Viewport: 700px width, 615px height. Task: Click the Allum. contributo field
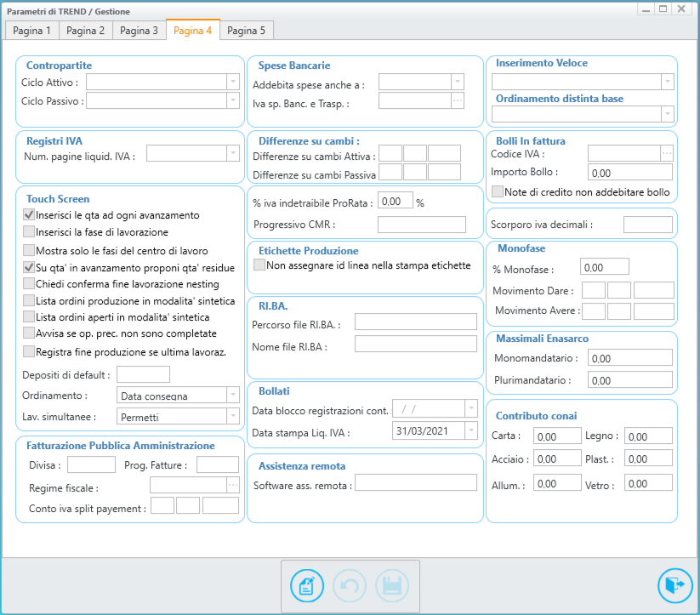click(x=557, y=482)
